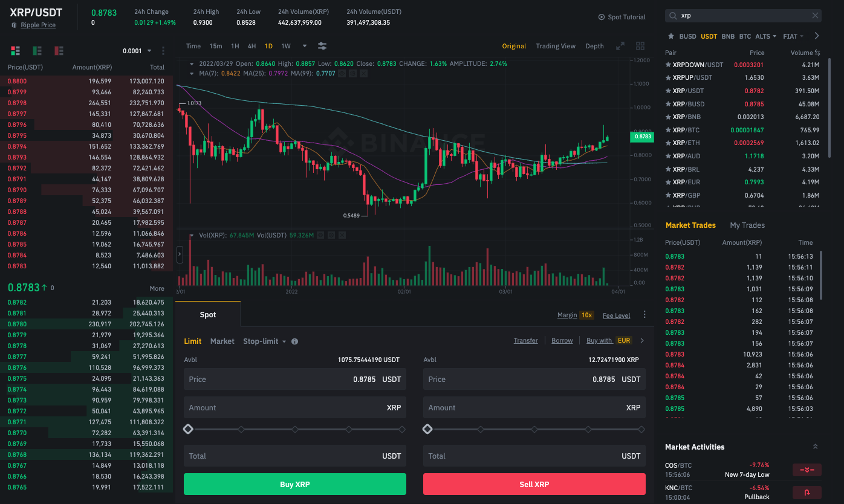Open the My Trades tab
The width and height of the screenshot is (844, 504).
click(x=747, y=225)
